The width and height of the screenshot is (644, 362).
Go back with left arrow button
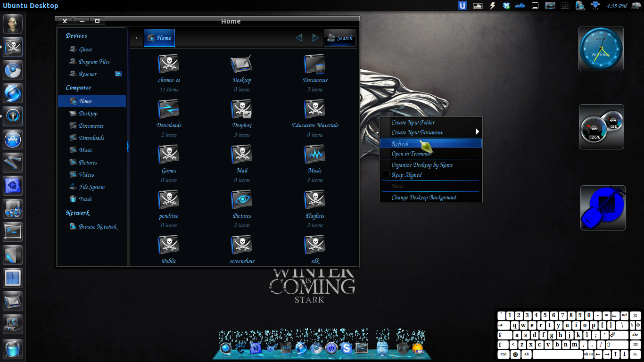pos(299,38)
